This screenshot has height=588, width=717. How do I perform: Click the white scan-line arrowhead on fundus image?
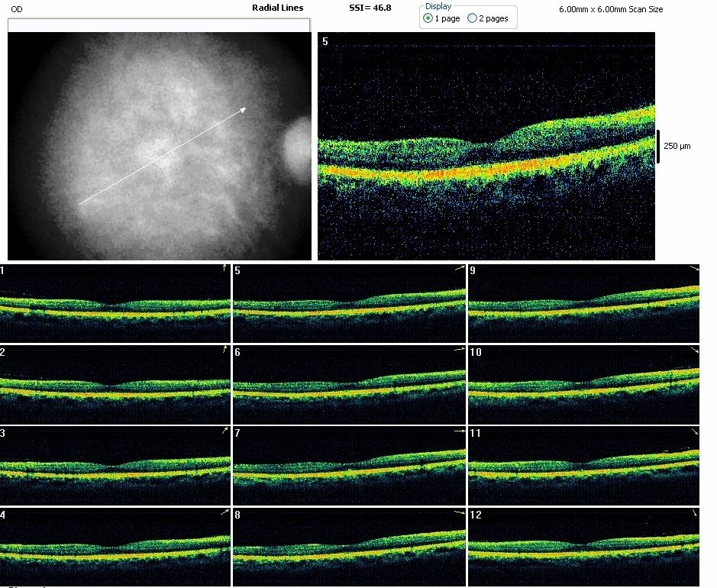tap(243, 110)
